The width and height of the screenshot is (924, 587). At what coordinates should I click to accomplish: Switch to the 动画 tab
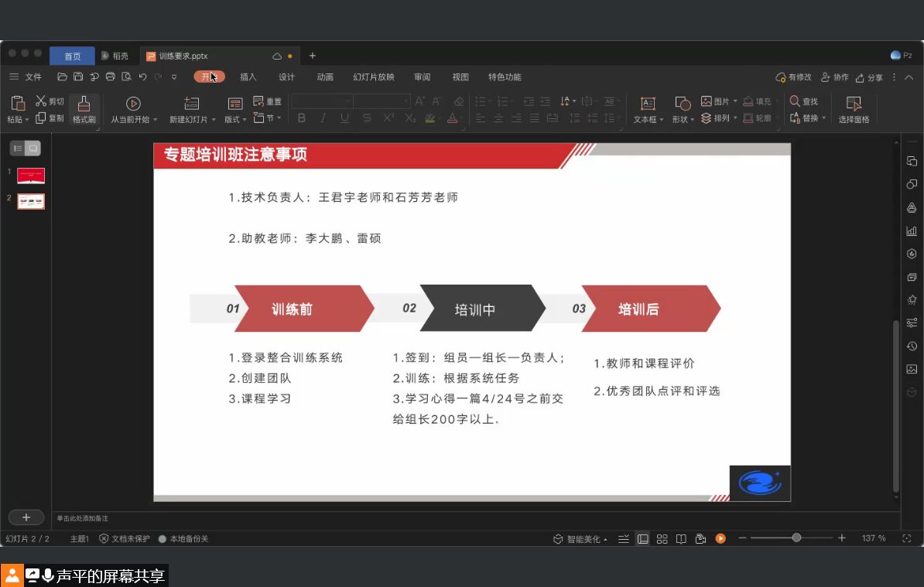[325, 77]
